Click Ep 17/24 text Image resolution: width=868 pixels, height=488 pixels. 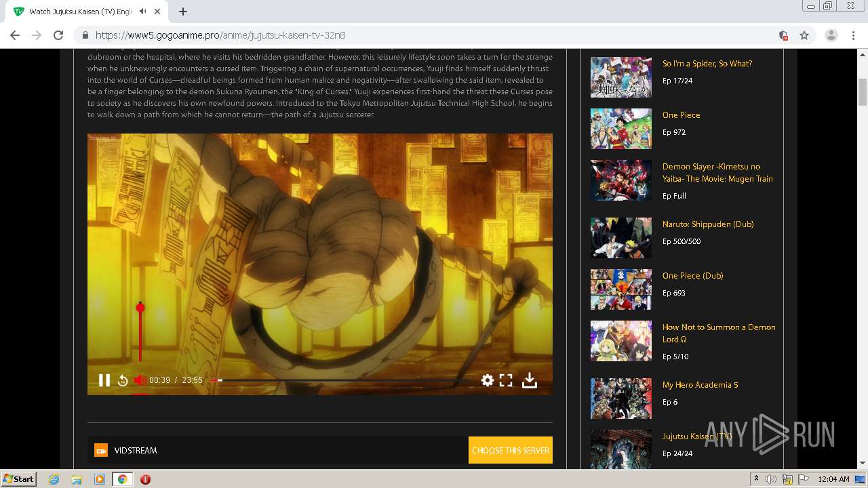pos(677,81)
